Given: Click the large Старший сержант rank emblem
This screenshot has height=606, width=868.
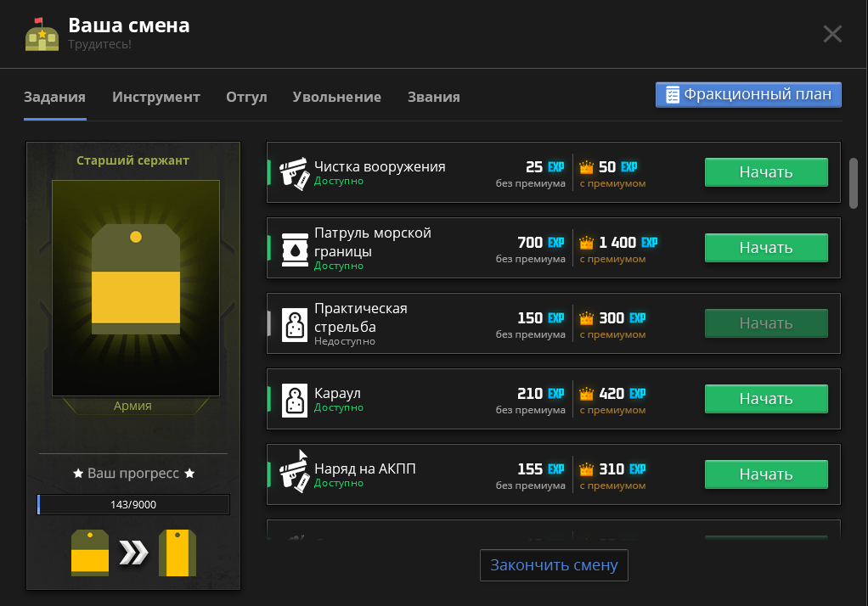Looking at the screenshot, I should [x=136, y=279].
